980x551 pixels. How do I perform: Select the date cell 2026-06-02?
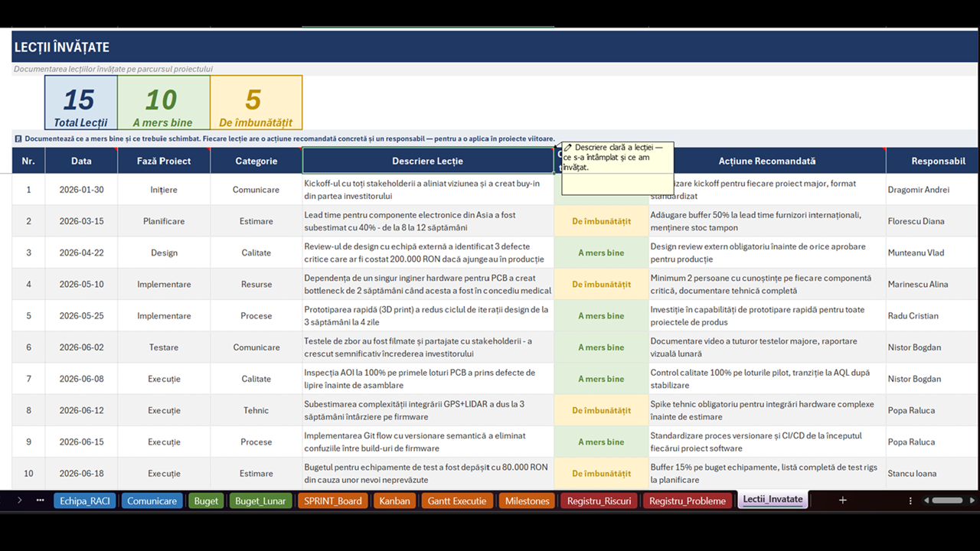tap(81, 347)
